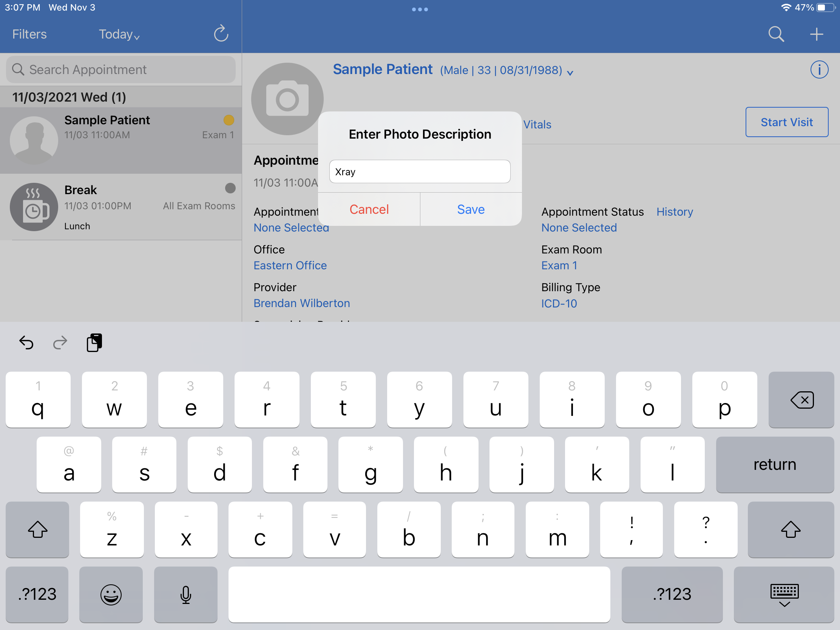840x630 pixels.
Task: Tap the Search Appointment field
Action: point(121,69)
